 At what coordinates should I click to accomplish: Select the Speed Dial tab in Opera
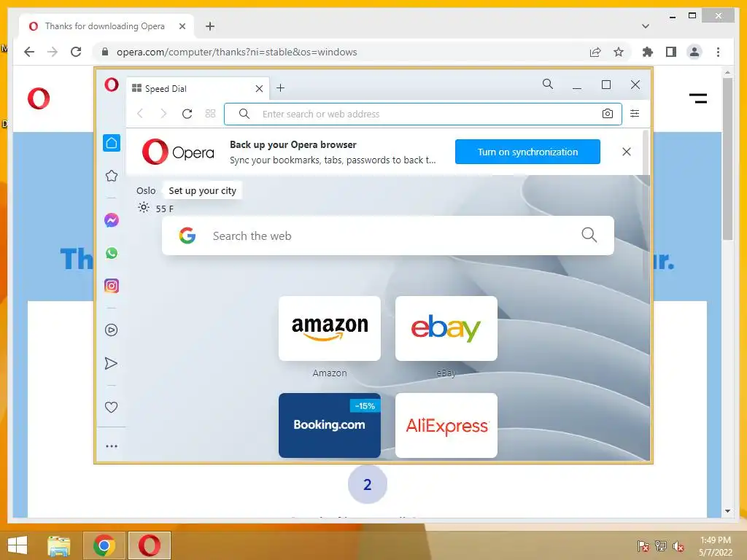click(x=196, y=88)
